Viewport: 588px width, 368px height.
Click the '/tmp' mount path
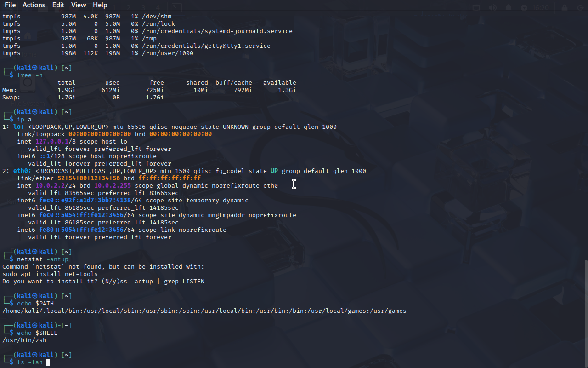click(149, 39)
